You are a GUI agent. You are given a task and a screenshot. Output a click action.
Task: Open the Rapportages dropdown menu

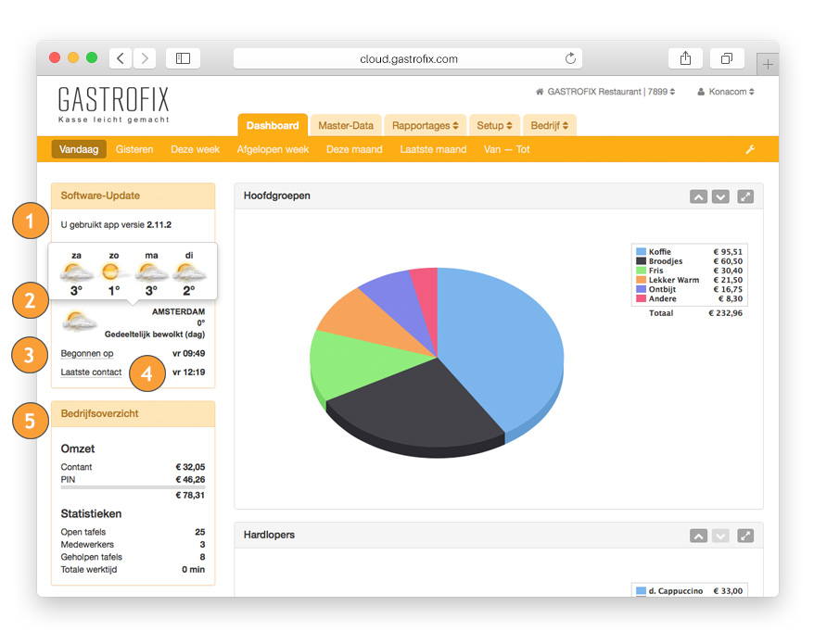426,125
